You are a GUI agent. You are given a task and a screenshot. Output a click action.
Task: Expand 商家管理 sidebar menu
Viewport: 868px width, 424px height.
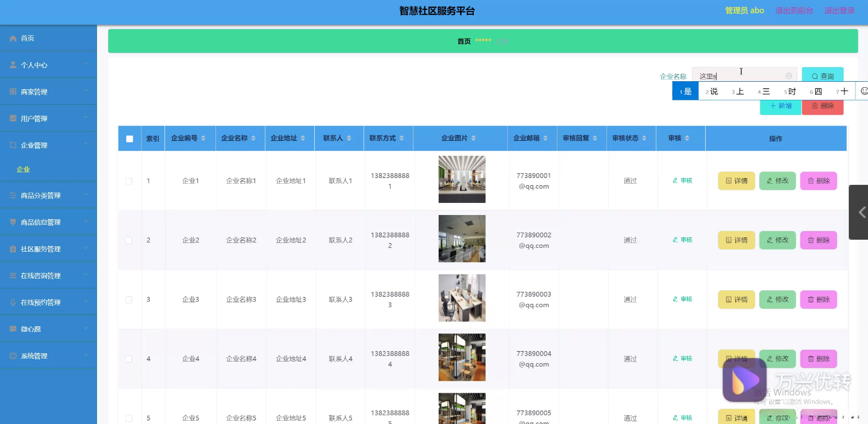(x=48, y=92)
